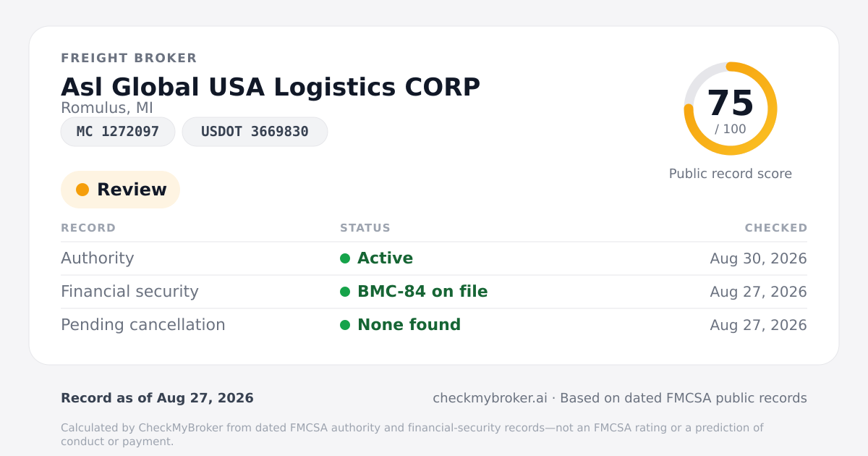Screen dimensions: 868x456
Task: Click the green dot beside BMC-84 on file
Action: [345, 292]
